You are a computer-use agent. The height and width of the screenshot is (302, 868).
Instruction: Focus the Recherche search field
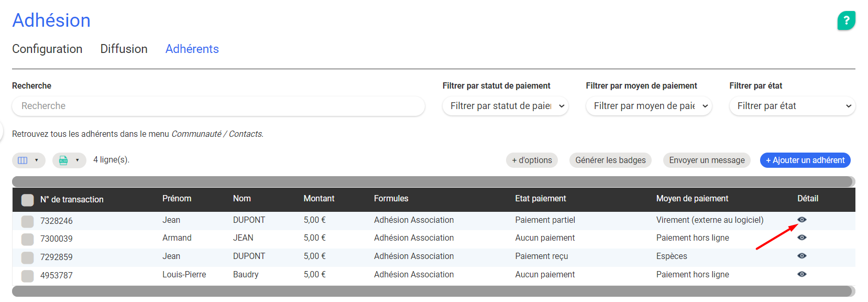[218, 106]
